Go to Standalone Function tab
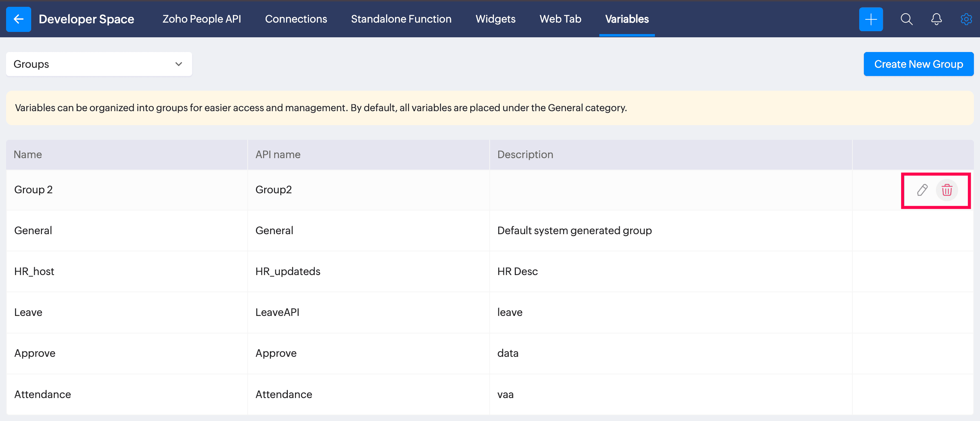Screen dimensions: 980x421 [401, 19]
